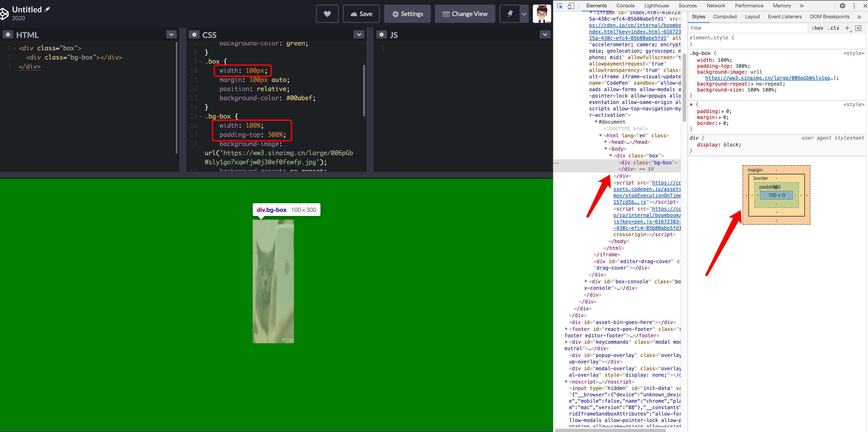
Task: Fold the .box rule in CSS gutter
Action: 201,62
